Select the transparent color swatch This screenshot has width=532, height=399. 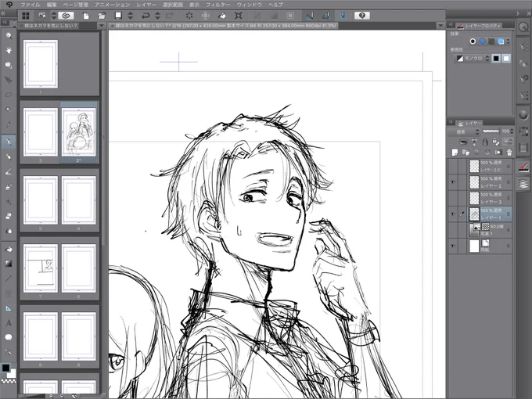(9, 381)
